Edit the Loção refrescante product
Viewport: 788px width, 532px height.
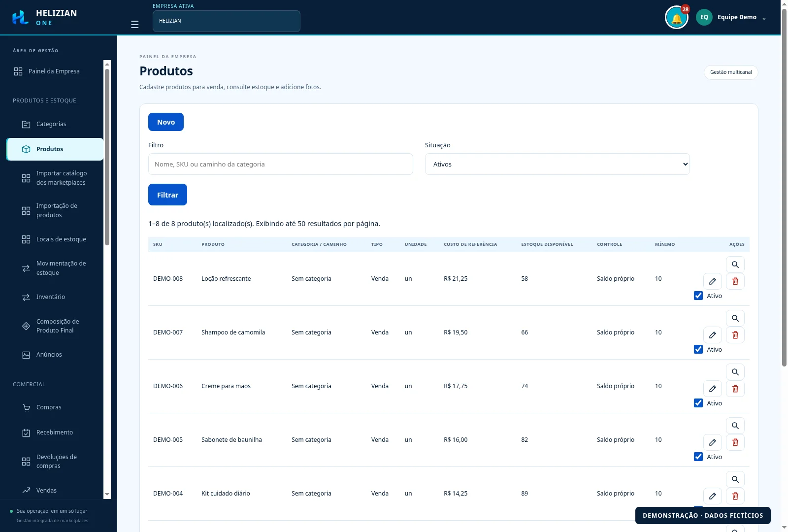point(713,281)
